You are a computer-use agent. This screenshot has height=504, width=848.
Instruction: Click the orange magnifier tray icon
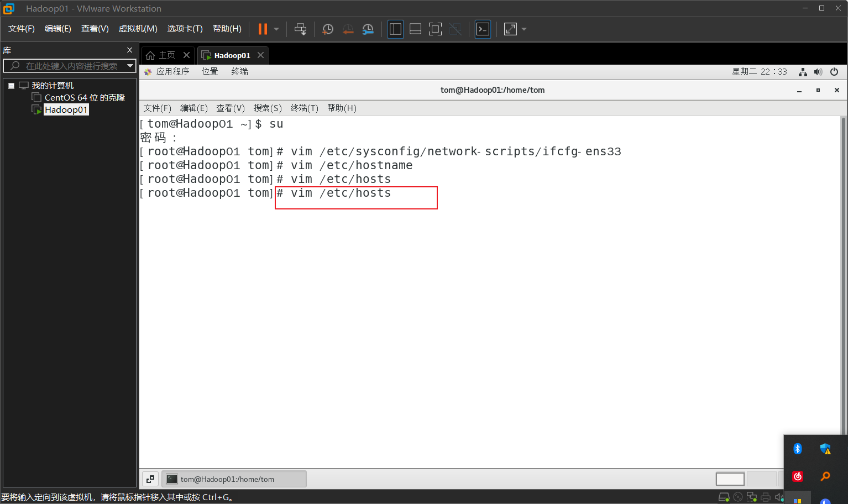coord(825,476)
